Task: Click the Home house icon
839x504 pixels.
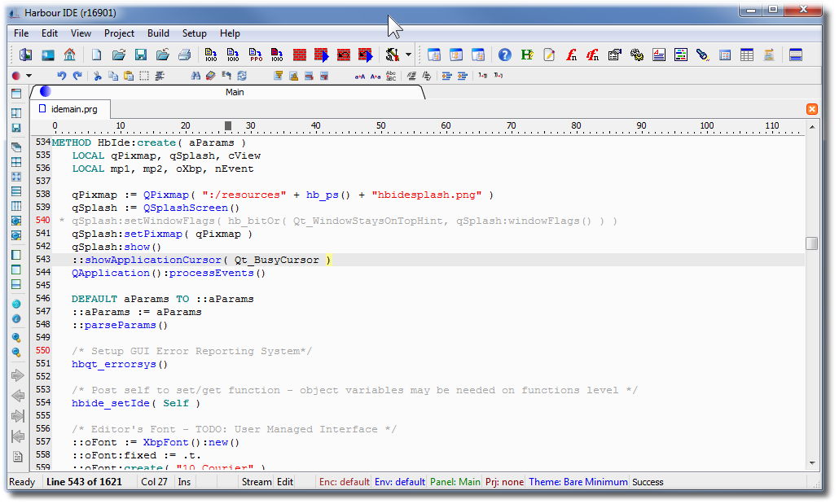Action: click(x=70, y=55)
